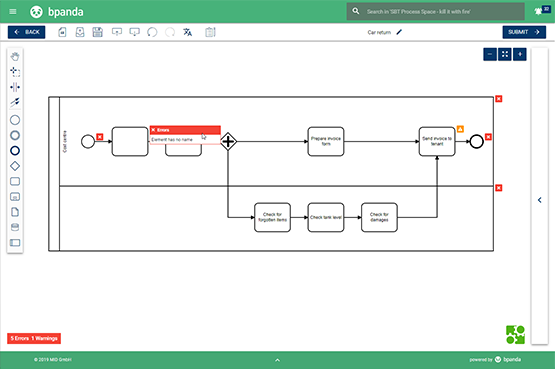This screenshot has height=369, width=555.
Task: Select the start event circle in diagram
Action: pyautogui.click(x=88, y=142)
